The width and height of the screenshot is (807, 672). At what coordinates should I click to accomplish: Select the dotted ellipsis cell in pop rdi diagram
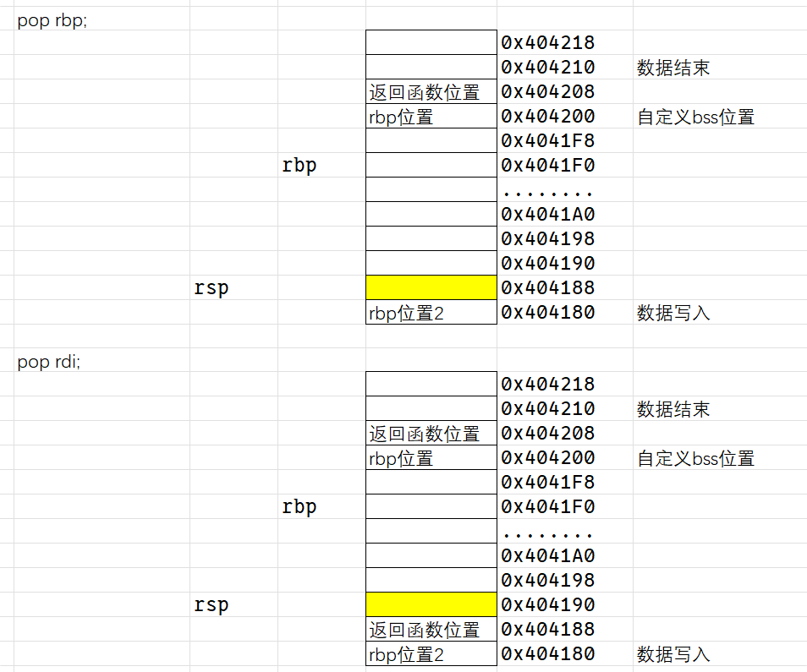547,535
